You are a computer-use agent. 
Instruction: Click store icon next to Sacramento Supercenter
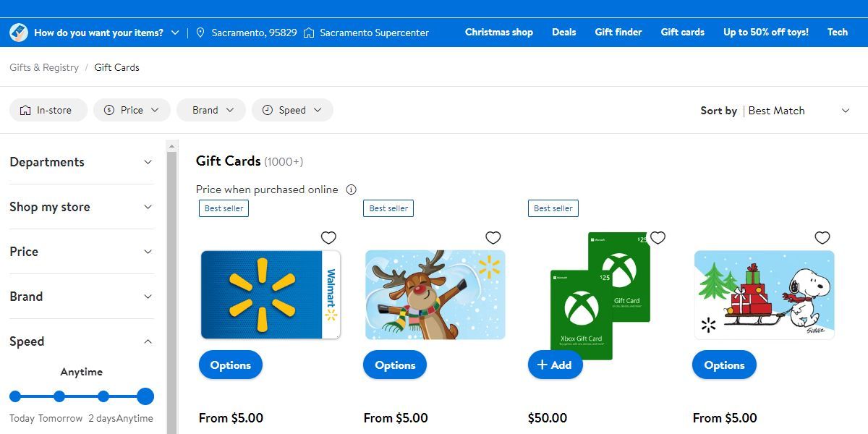(x=309, y=33)
